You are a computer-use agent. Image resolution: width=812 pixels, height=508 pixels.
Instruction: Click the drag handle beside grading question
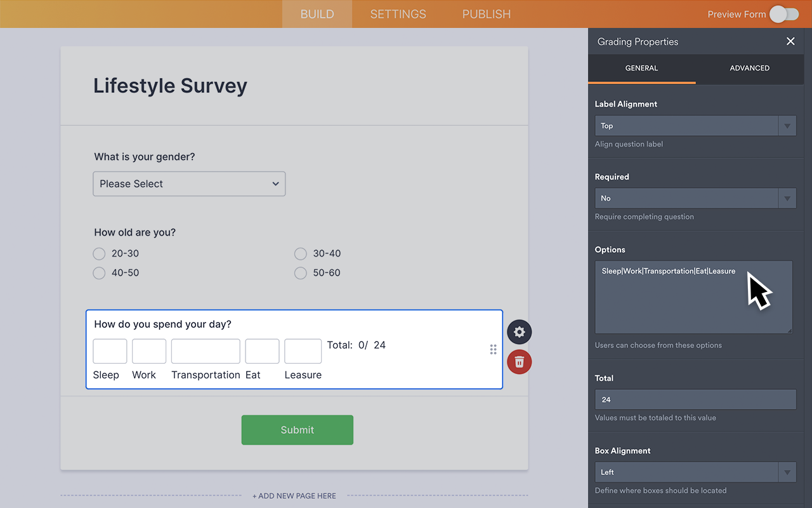493,349
